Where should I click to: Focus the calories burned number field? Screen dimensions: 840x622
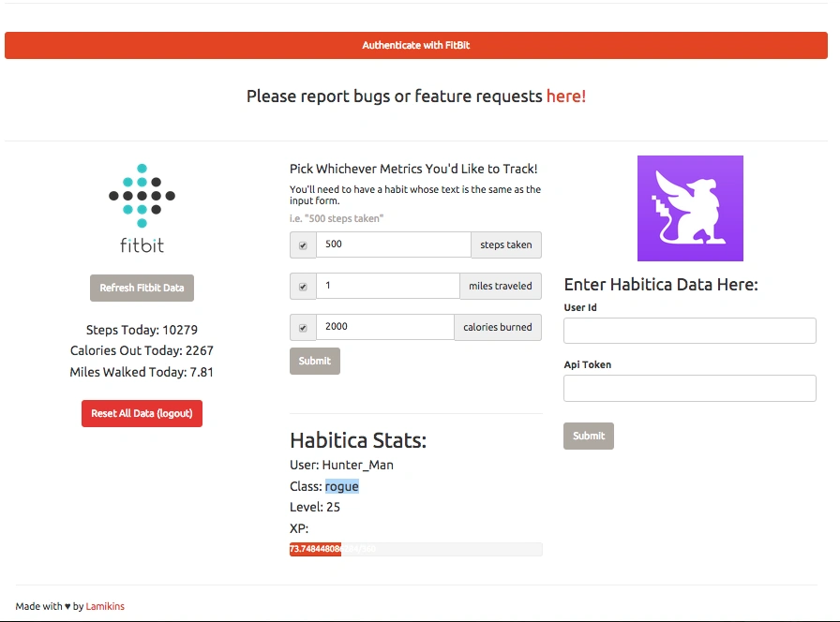384,327
